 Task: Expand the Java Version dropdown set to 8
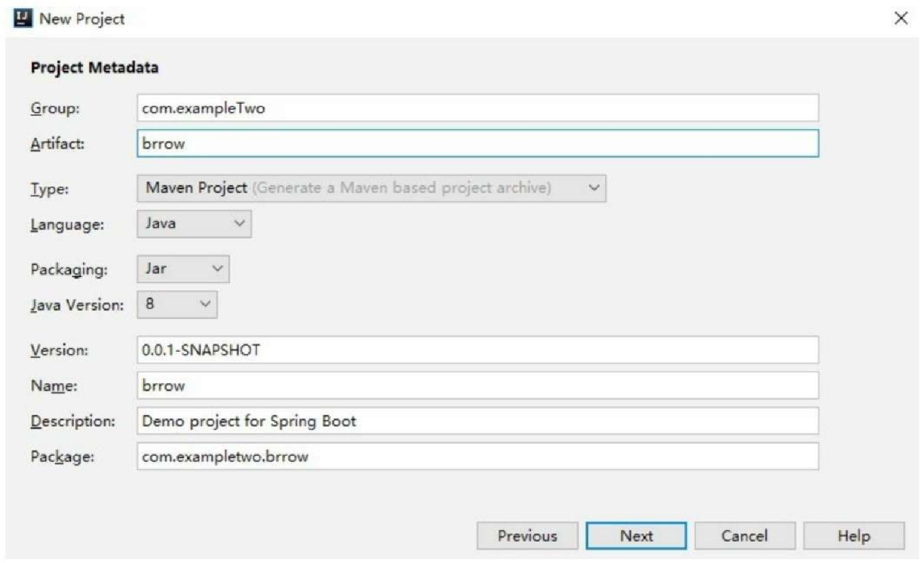(177, 304)
